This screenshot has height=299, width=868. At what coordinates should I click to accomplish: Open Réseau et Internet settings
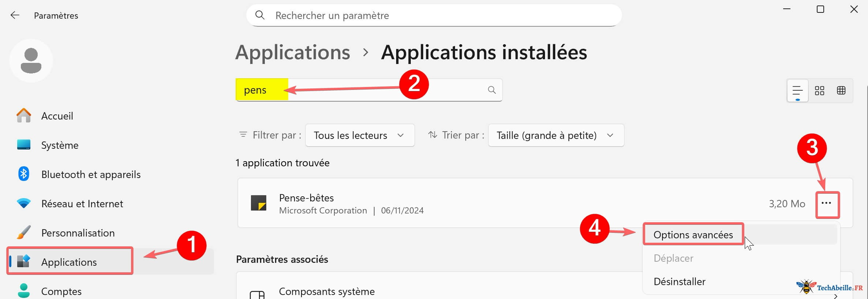[82, 203]
